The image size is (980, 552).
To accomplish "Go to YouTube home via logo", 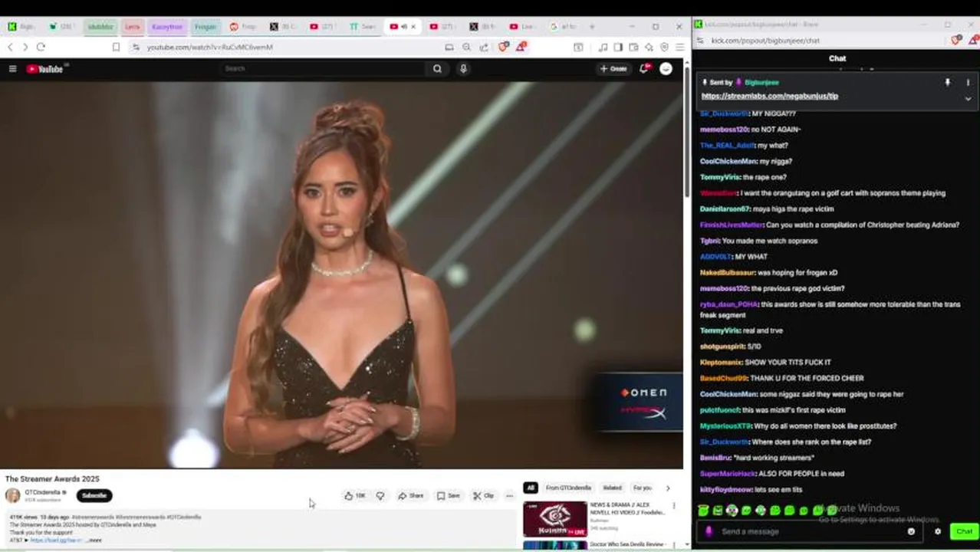I will pyautogui.click(x=44, y=69).
